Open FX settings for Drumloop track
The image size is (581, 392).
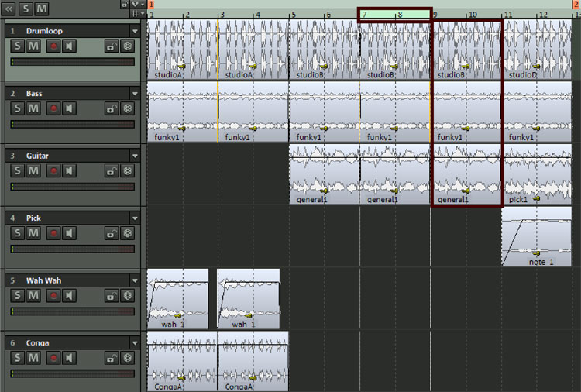pyautogui.click(x=128, y=46)
